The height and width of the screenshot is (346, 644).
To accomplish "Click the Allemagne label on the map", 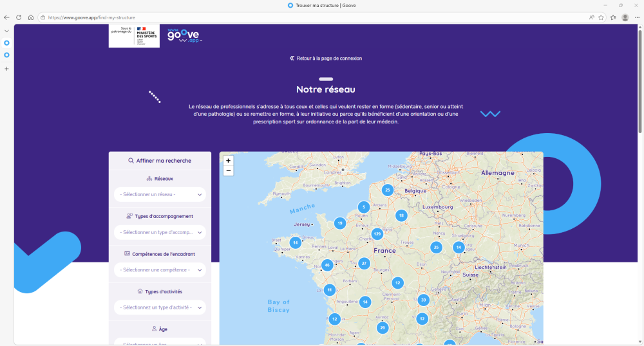I will click(x=498, y=173).
